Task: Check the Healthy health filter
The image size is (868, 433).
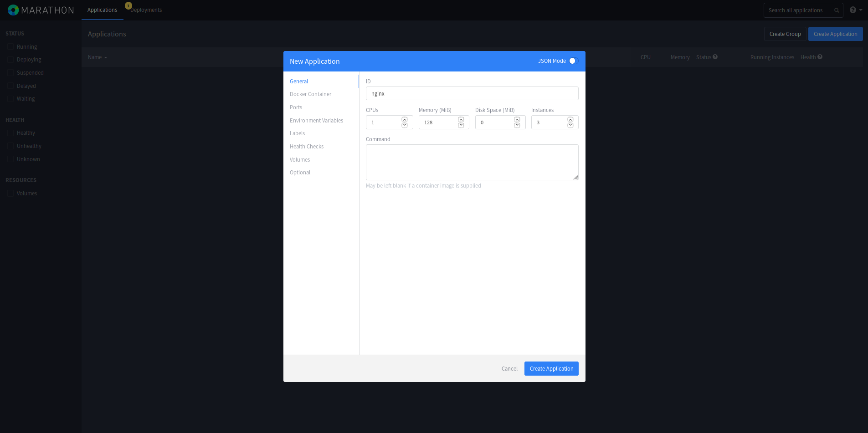Action: point(10,133)
